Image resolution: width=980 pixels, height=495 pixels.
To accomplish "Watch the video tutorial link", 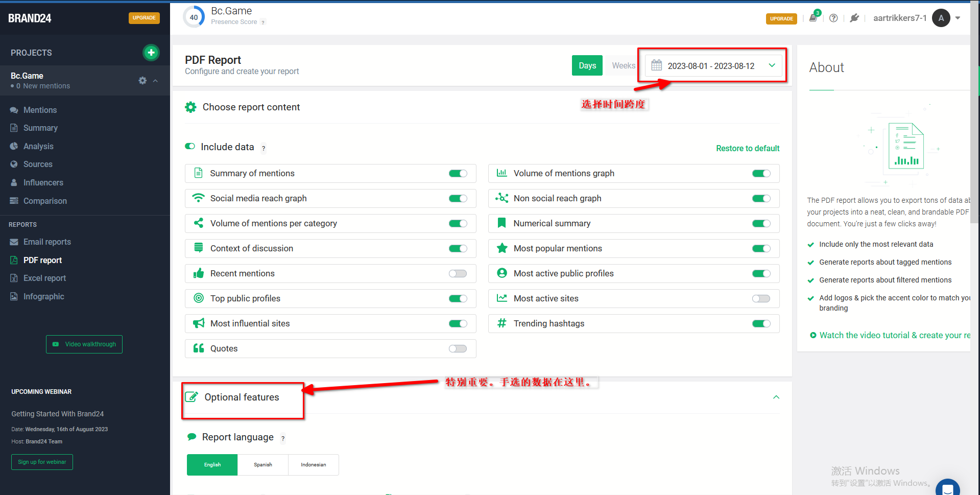I will click(x=890, y=335).
